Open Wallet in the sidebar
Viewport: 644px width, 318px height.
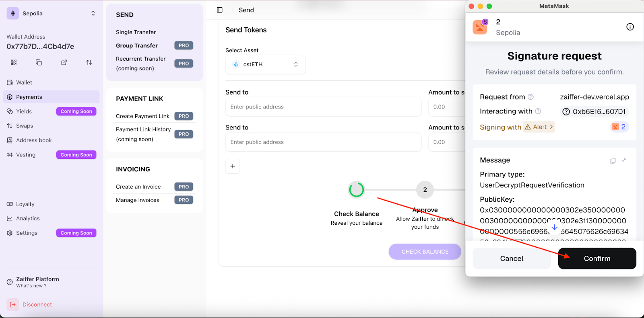tap(52, 82)
